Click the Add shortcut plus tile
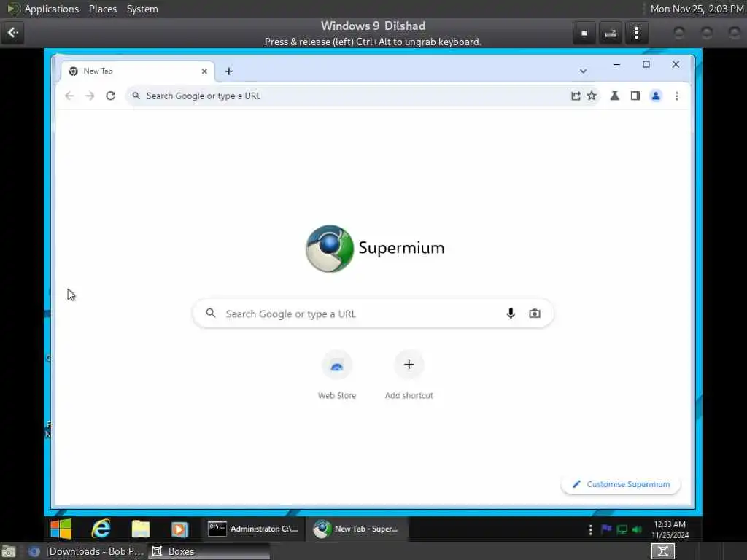This screenshot has width=747, height=560. [409, 375]
